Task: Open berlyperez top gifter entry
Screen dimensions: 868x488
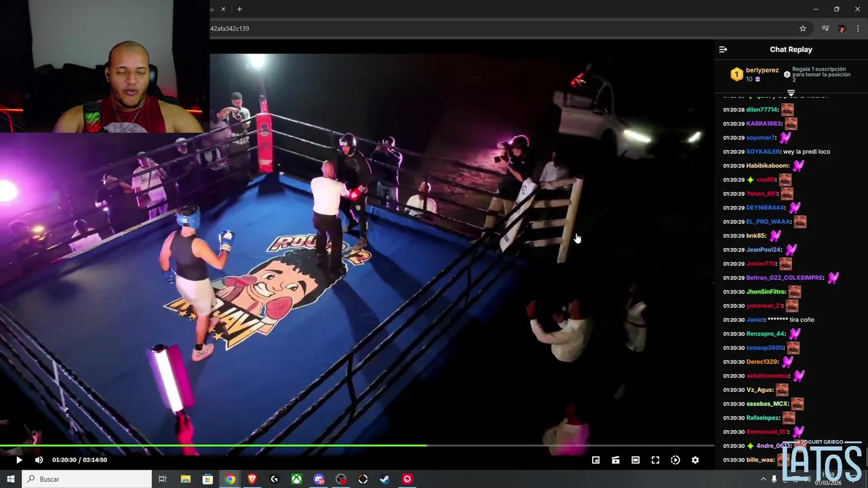Action: coord(754,75)
